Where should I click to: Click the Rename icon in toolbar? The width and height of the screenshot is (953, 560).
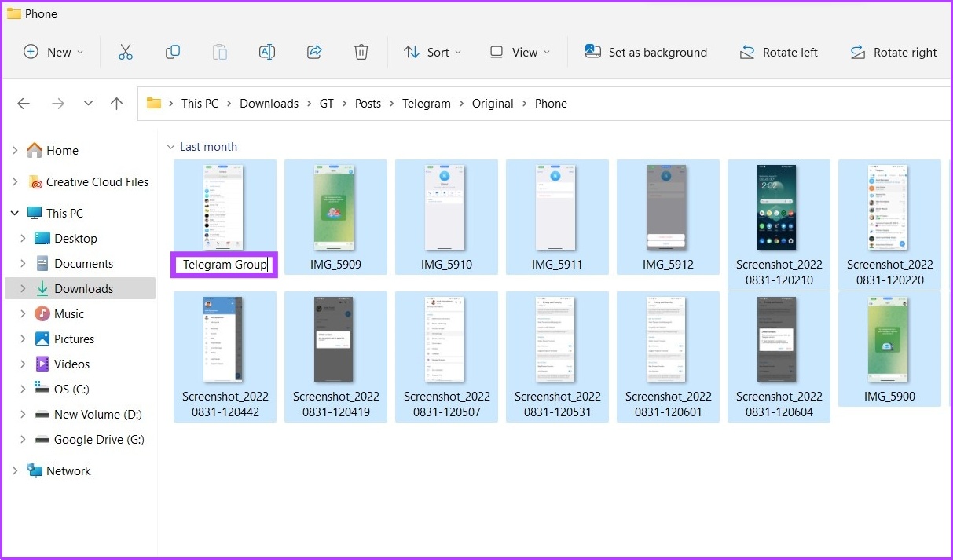click(267, 52)
